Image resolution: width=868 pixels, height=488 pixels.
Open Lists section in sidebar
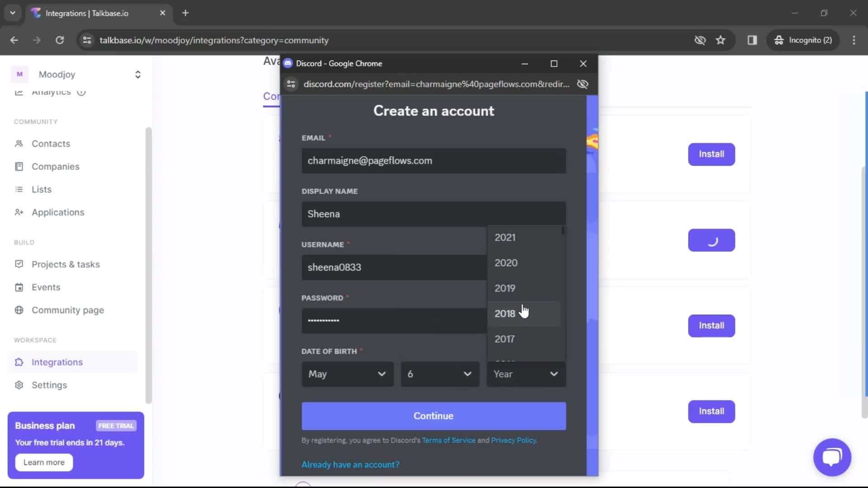tap(42, 189)
